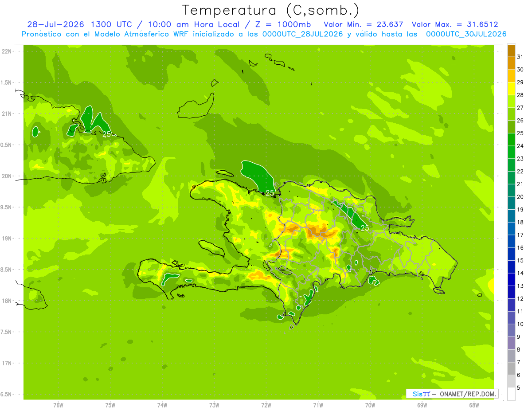Click the '18N' latitude label

7,301
